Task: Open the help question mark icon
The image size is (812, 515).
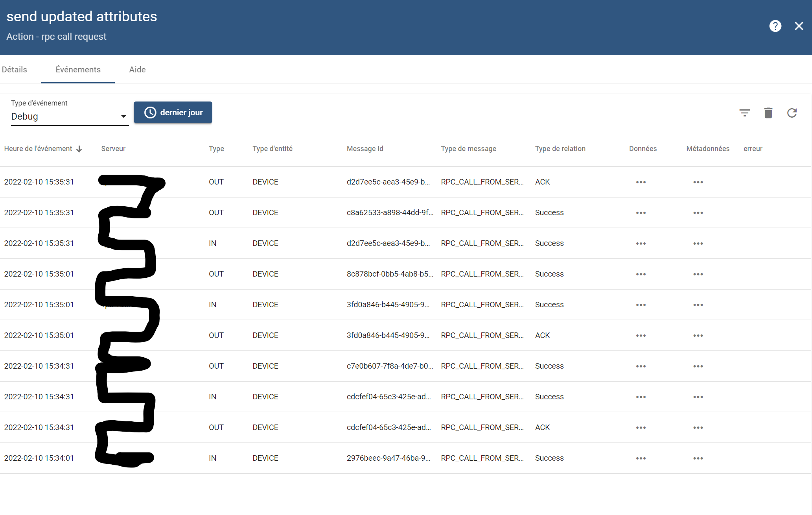Action: 775,26
